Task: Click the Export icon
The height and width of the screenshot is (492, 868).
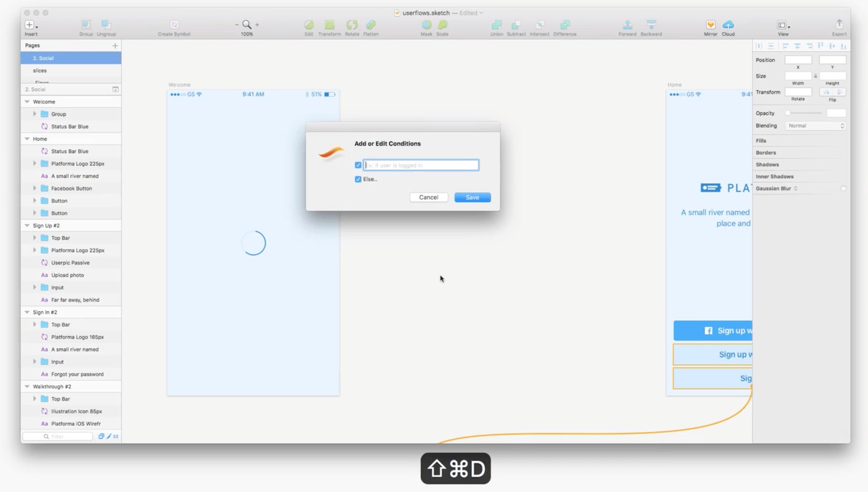Action: click(839, 25)
